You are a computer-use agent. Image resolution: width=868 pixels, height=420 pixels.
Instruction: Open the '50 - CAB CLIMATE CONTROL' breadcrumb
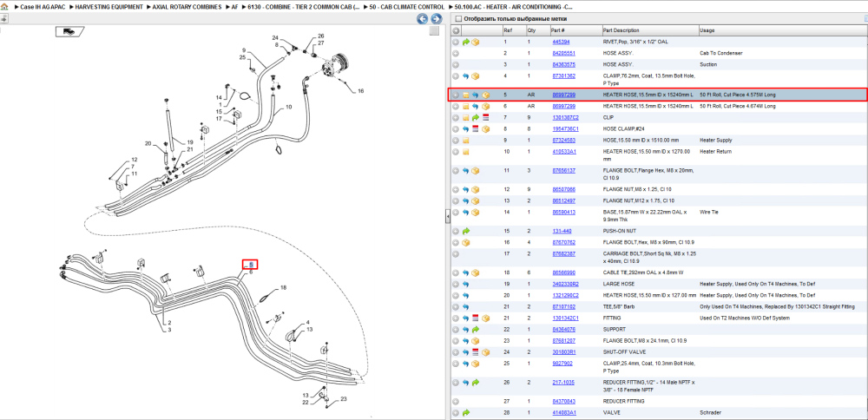[407, 7]
